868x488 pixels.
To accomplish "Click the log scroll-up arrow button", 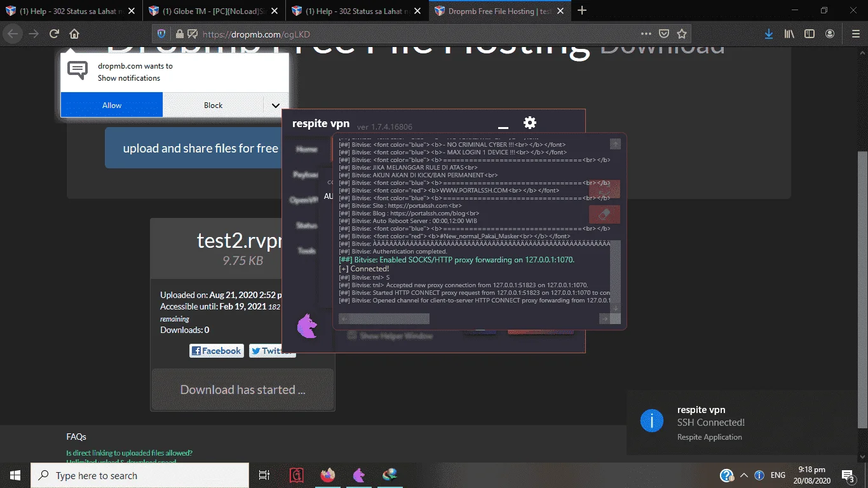I will pos(615,144).
